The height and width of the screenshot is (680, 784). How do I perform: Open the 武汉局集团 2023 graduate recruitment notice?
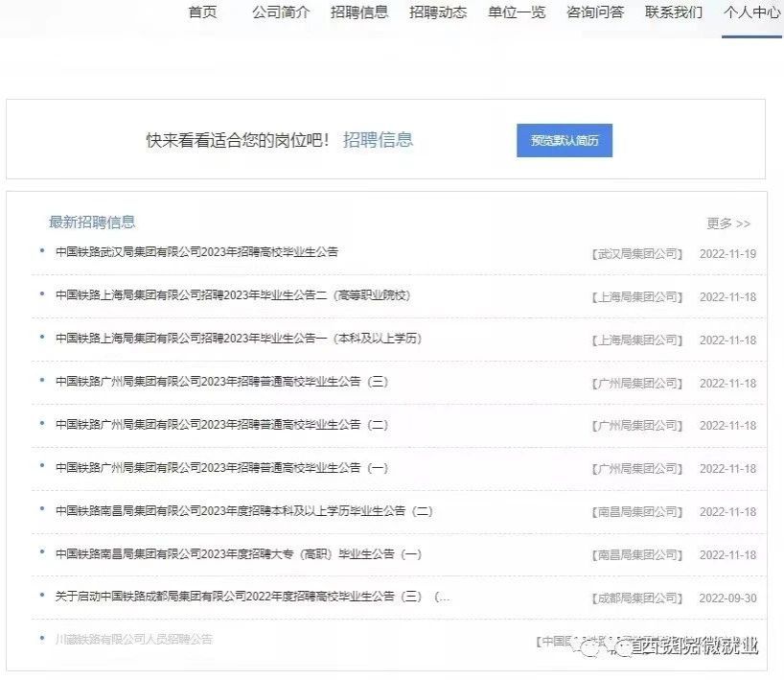pos(197,251)
